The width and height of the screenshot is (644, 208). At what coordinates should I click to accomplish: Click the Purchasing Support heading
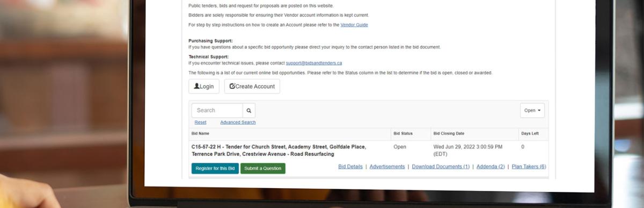click(x=210, y=41)
